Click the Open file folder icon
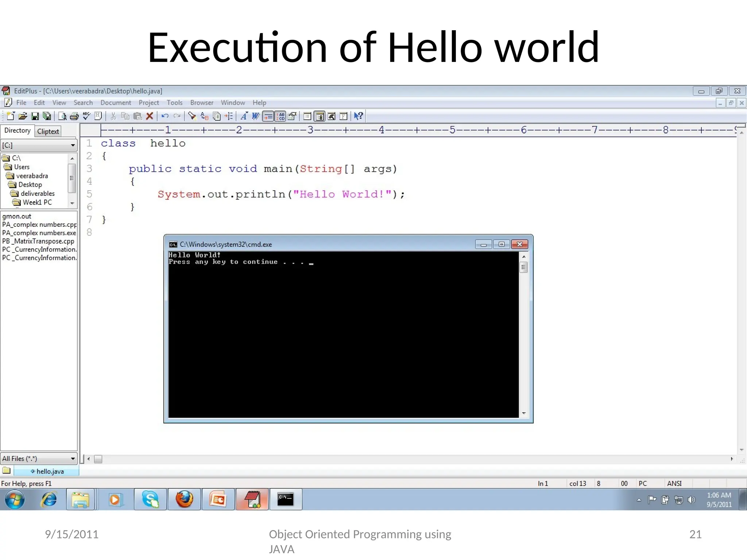The image size is (747, 560). [23, 116]
